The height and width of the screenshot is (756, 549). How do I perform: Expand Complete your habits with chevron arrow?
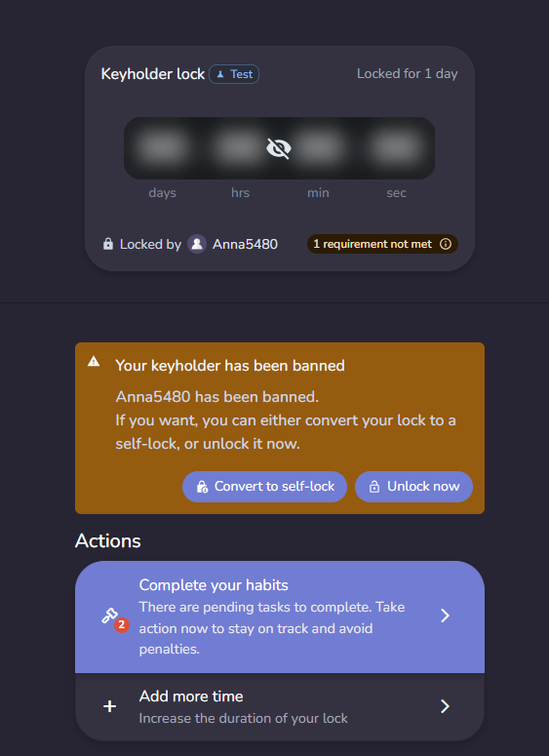tap(445, 616)
